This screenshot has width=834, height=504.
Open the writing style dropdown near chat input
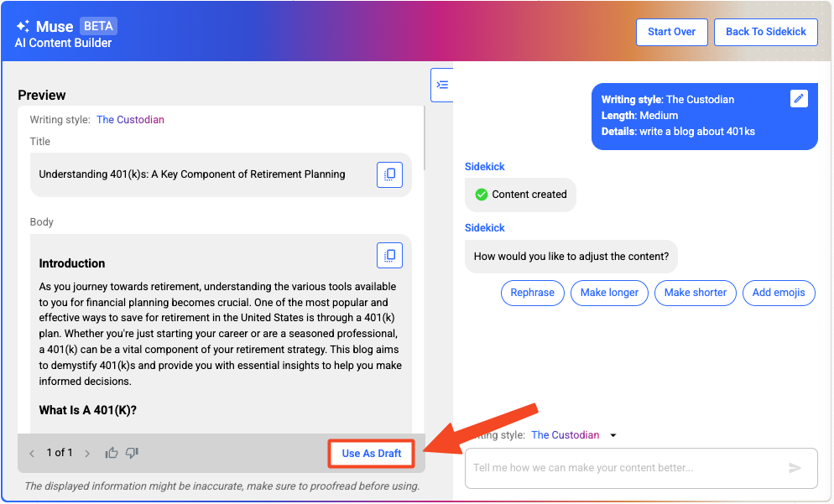tap(612, 435)
